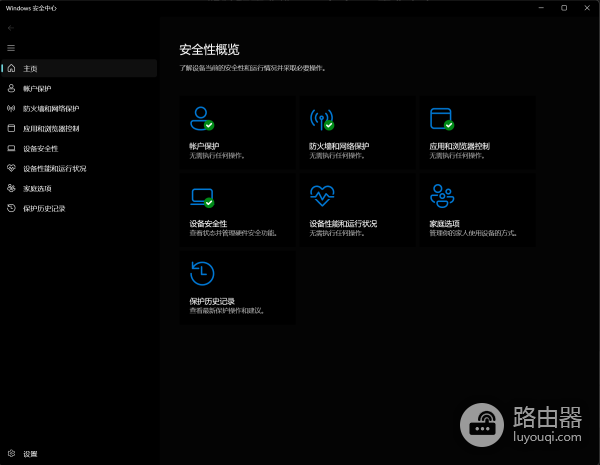Click the window icon beside 应用和浏览器控制 in sidebar

point(11,128)
